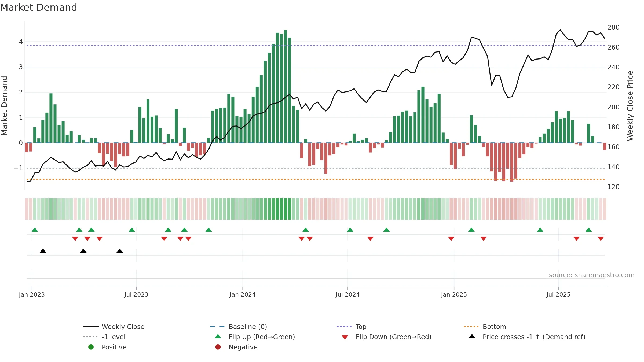
Task: Click the orange dotted Bottom threshold line
Action: click(x=316, y=179)
